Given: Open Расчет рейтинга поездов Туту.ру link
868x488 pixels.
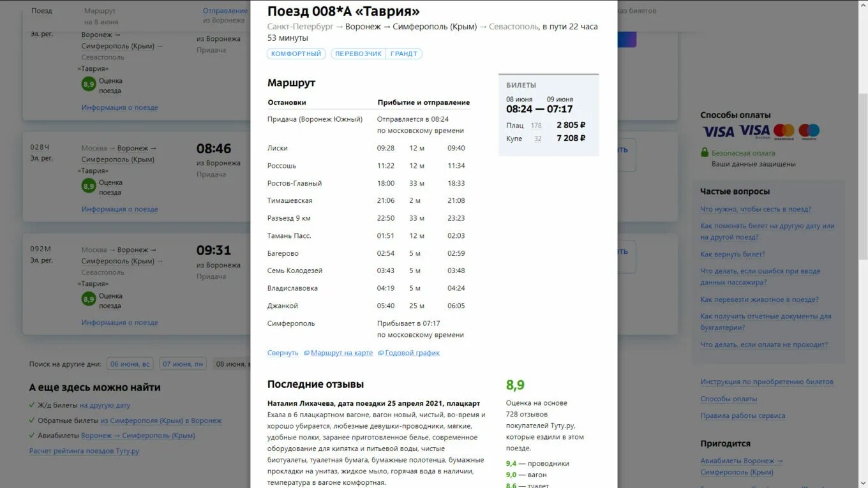Looking at the screenshot, I should point(84,451).
